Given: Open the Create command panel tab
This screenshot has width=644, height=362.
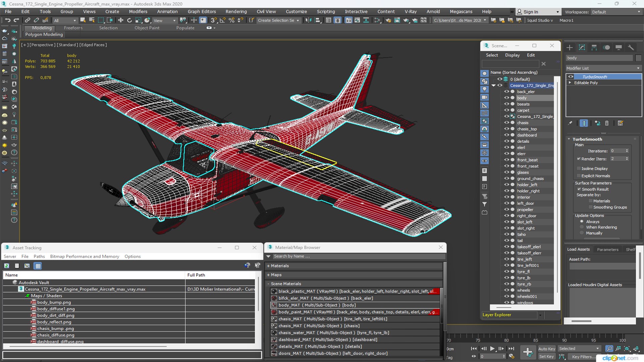Looking at the screenshot, I should click(x=570, y=48).
